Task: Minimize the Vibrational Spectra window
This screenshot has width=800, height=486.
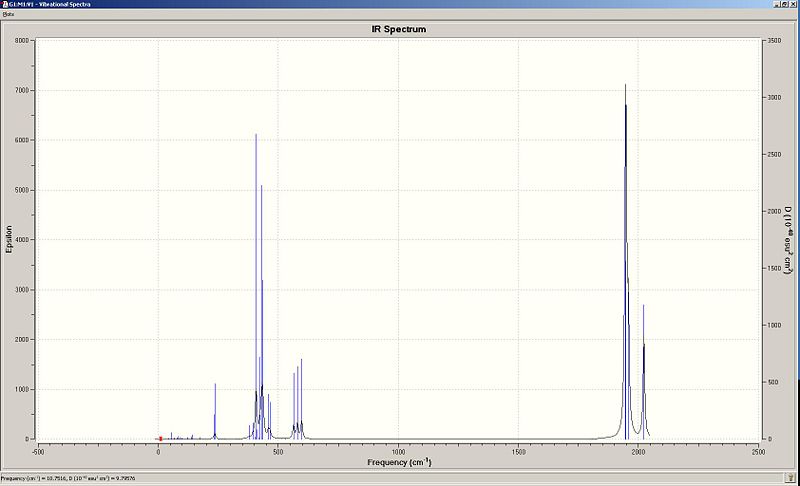Action: coord(778,4)
